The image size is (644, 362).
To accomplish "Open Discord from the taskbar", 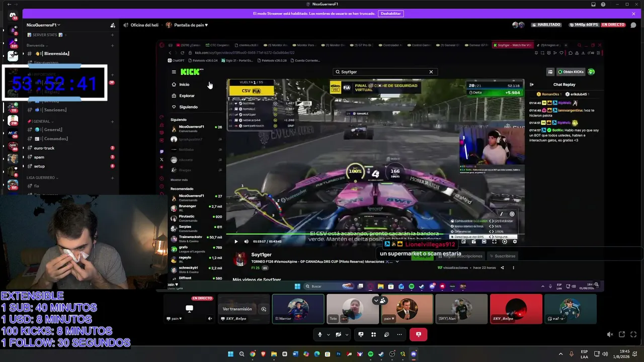I will tap(414, 354).
